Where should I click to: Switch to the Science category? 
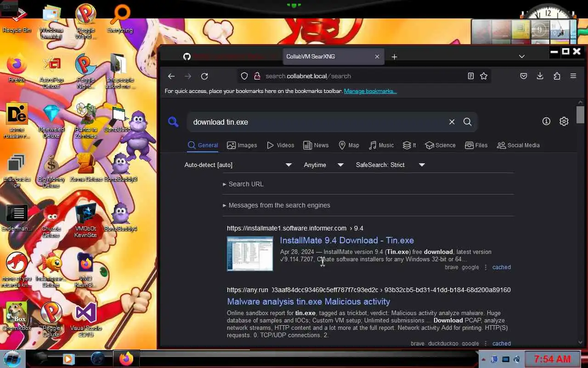coord(440,145)
